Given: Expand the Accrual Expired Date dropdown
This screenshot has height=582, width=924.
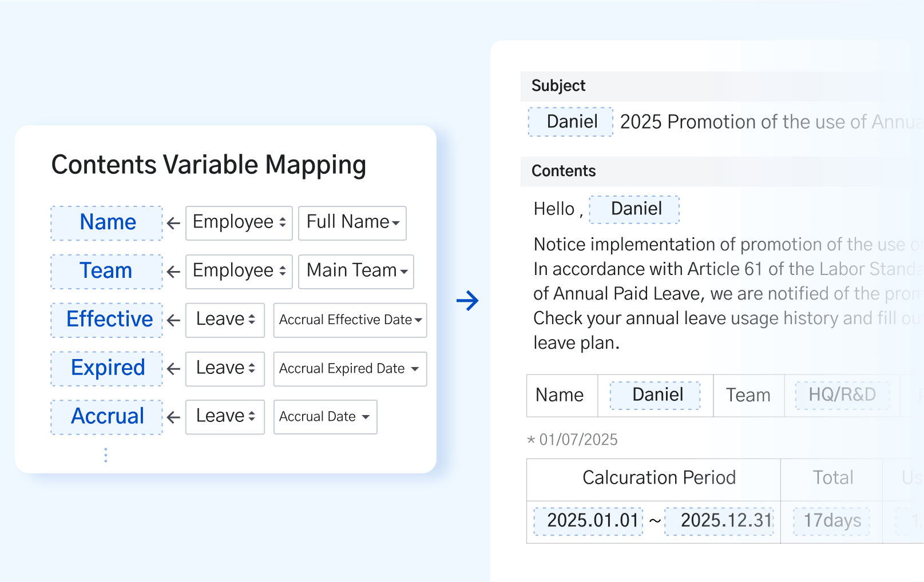Looking at the screenshot, I should point(350,369).
